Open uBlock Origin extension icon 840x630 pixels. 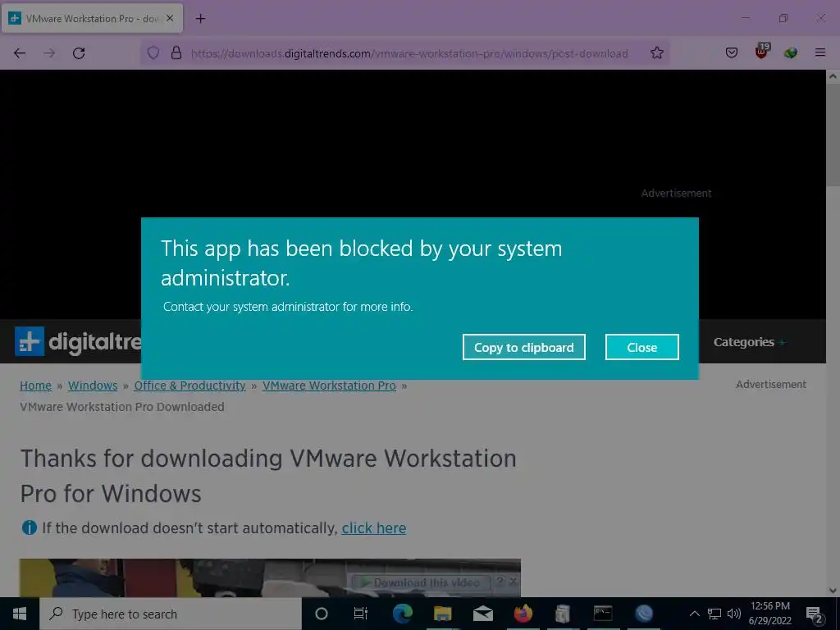pos(761,52)
